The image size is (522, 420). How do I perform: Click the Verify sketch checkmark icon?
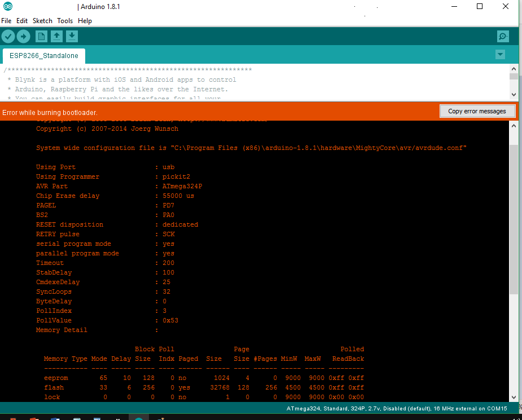[x=8, y=36]
